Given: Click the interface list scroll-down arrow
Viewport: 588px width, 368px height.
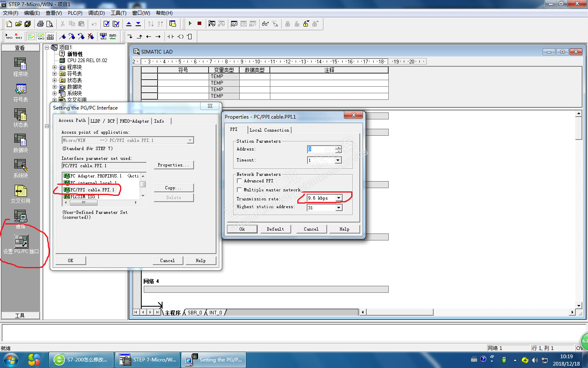Looking at the screenshot, I should tap(143, 196).
